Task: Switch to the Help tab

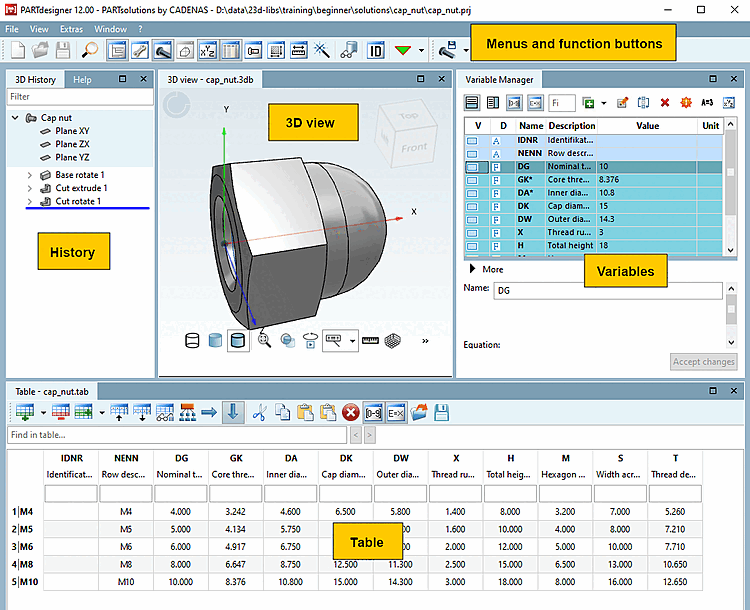Action: (82, 79)
